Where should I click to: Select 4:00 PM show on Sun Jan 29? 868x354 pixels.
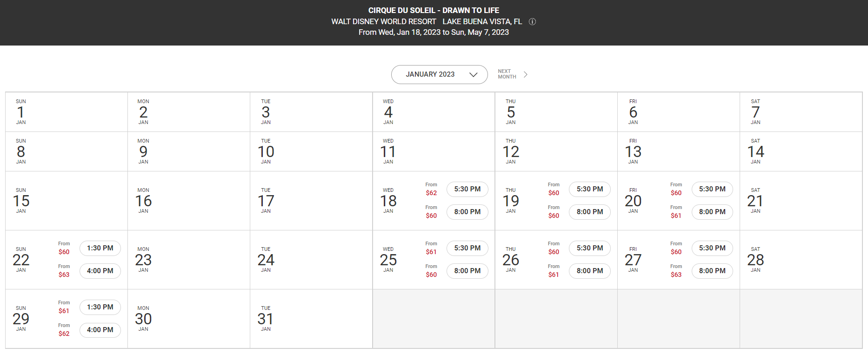(100, 330)
